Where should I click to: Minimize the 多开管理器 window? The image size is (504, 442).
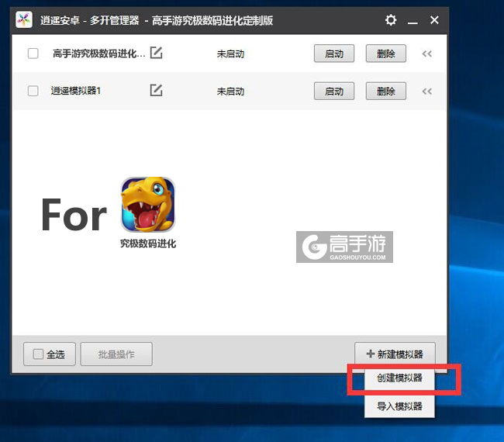click(x=413, y=21)
